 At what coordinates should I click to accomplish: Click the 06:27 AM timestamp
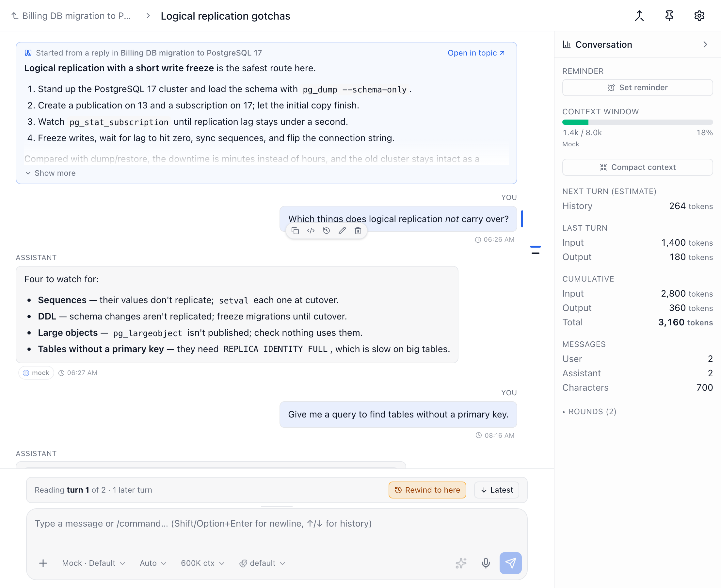[x=78, y=373]
